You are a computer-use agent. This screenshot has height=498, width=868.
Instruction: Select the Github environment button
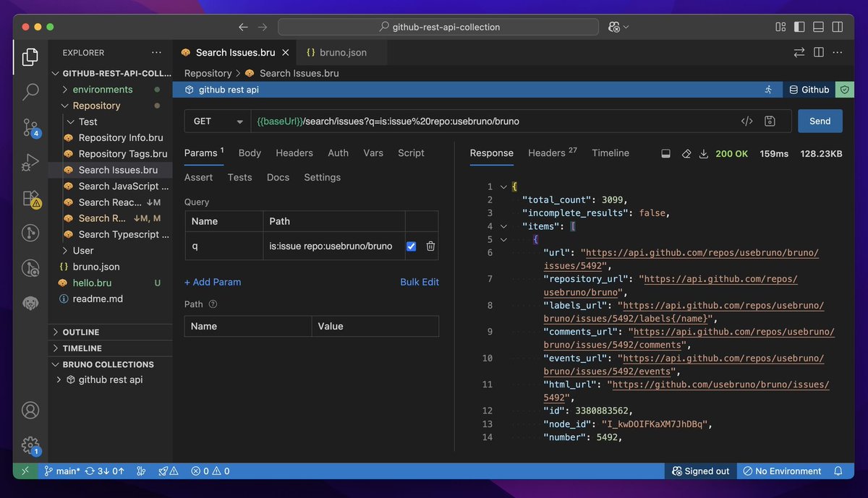click(x=809, y=90)
